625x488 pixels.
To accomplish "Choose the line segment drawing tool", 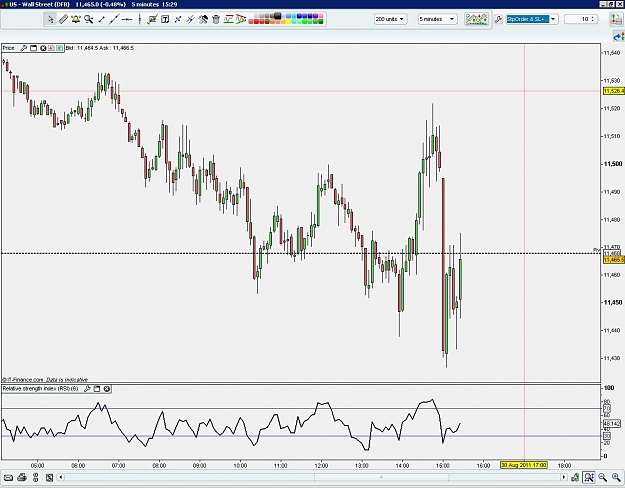I will click(x=101, y=19).
